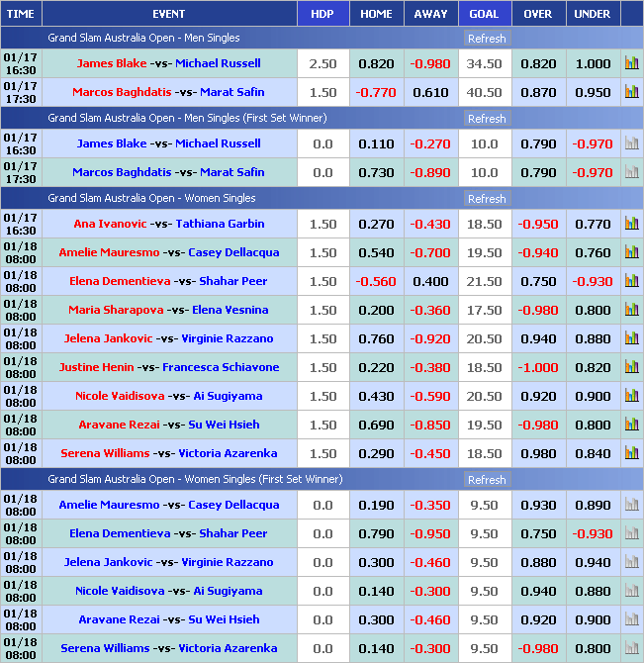
Task: Open chart icon for Blake-Russell Men Singles match
Action: pos(631,63)
